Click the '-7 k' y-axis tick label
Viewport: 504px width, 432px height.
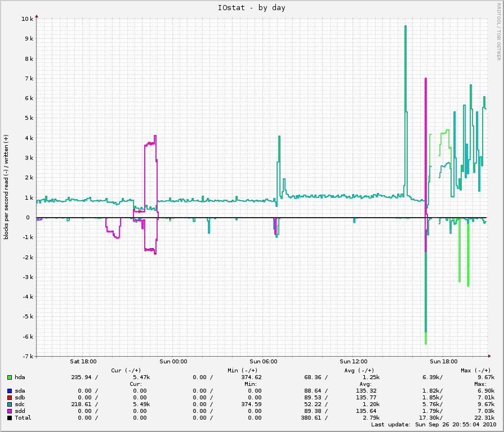pos(28,357)
